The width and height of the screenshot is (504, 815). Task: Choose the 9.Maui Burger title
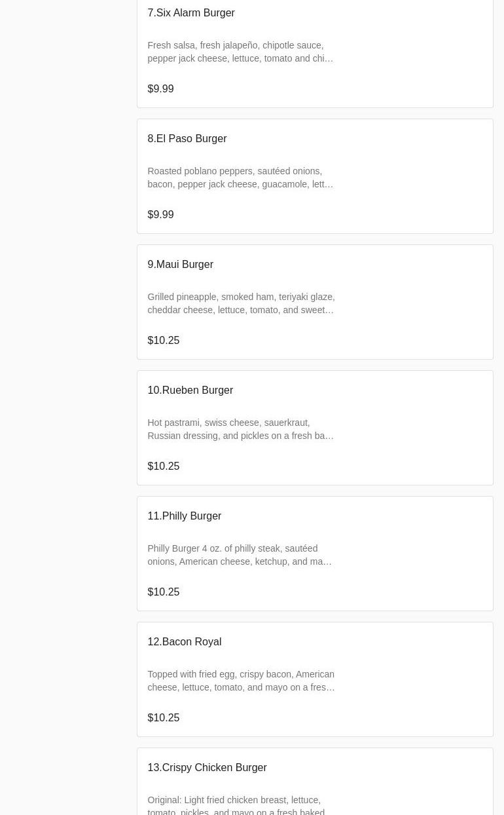point(180,265)
